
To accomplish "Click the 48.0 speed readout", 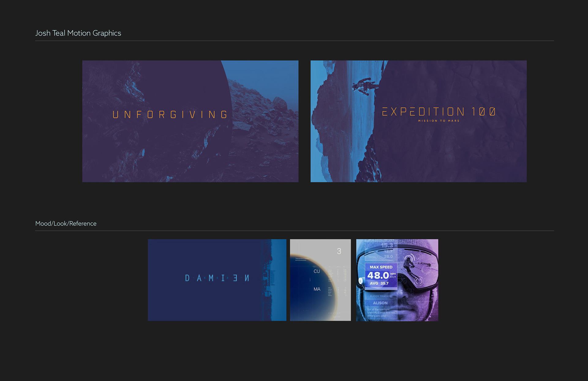I will 378,276.
